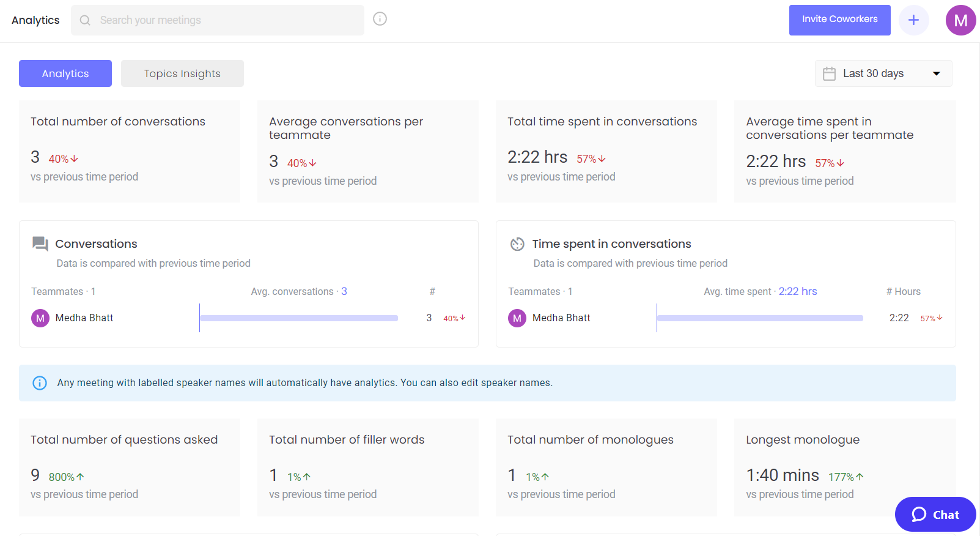Click the Time spent in conversations heading

612,244
